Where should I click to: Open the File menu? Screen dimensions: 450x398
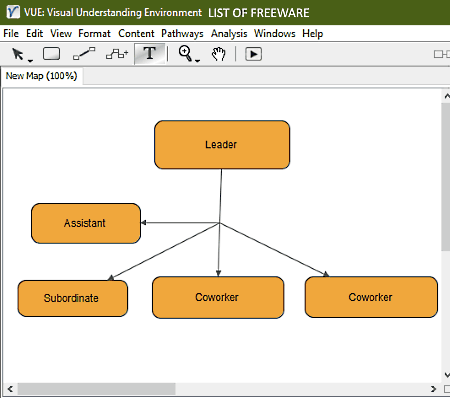point(11,33)
